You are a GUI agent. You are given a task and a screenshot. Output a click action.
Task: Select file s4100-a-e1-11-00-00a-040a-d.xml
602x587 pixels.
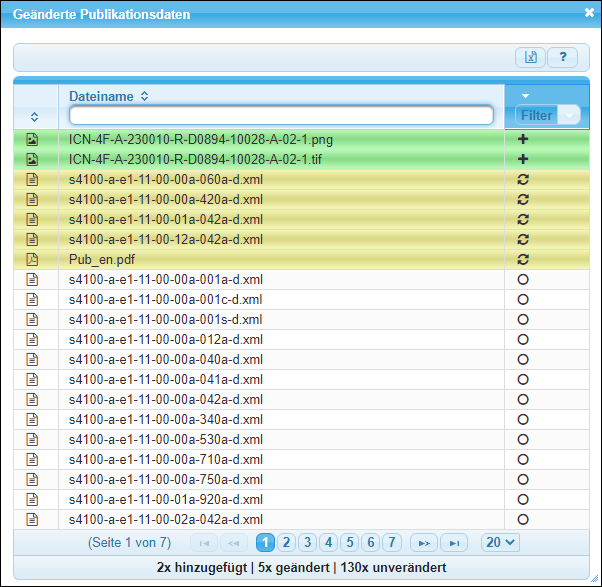tap(166, 359)
